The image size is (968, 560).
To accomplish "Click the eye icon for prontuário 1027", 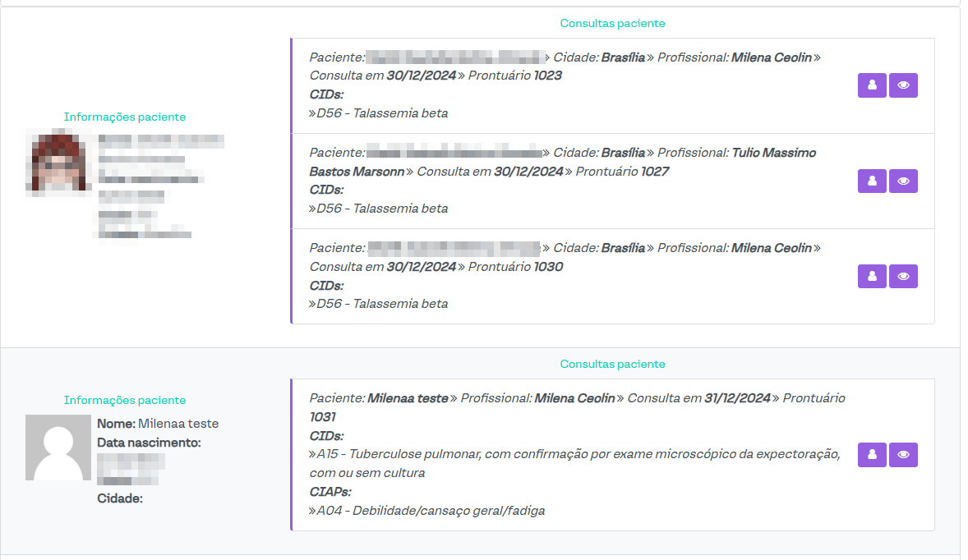I will point(903,181).
